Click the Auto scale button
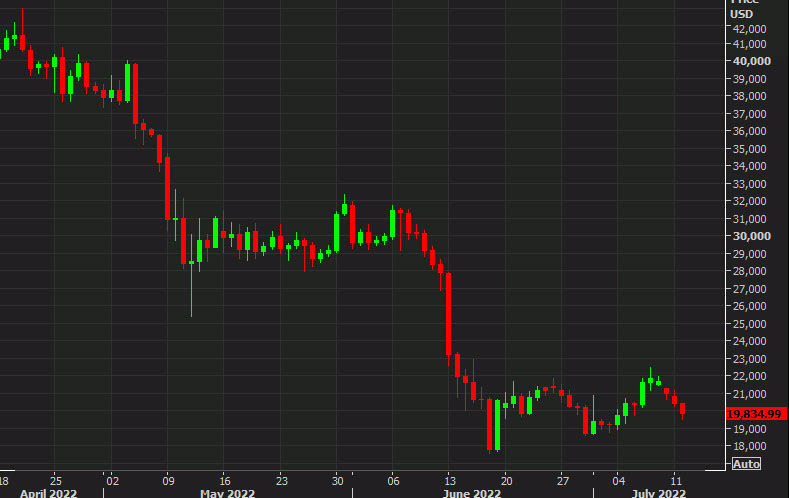 [x=746, y=464]
